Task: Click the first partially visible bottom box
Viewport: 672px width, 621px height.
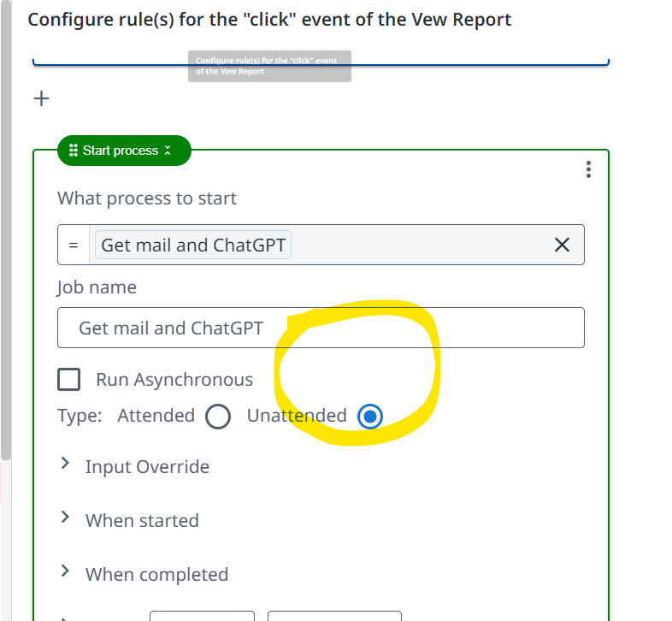Action: click(202, 615)
